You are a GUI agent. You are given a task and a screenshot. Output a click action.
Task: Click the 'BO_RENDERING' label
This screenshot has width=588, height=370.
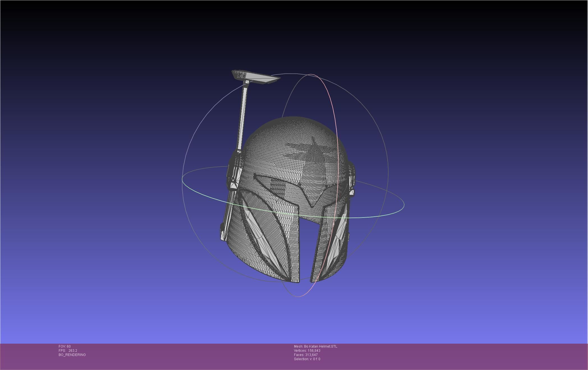(x=72, y=355)
